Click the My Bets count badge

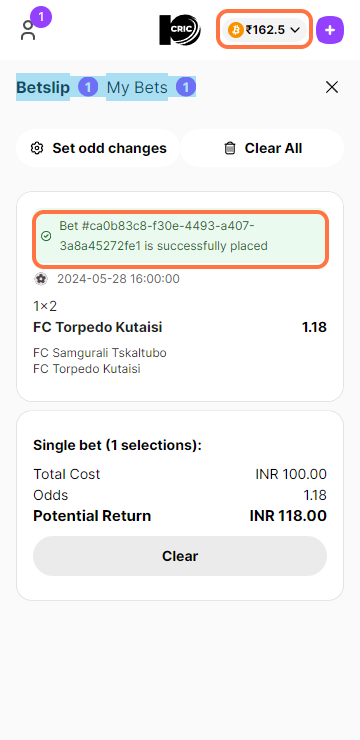pos(186,87)
